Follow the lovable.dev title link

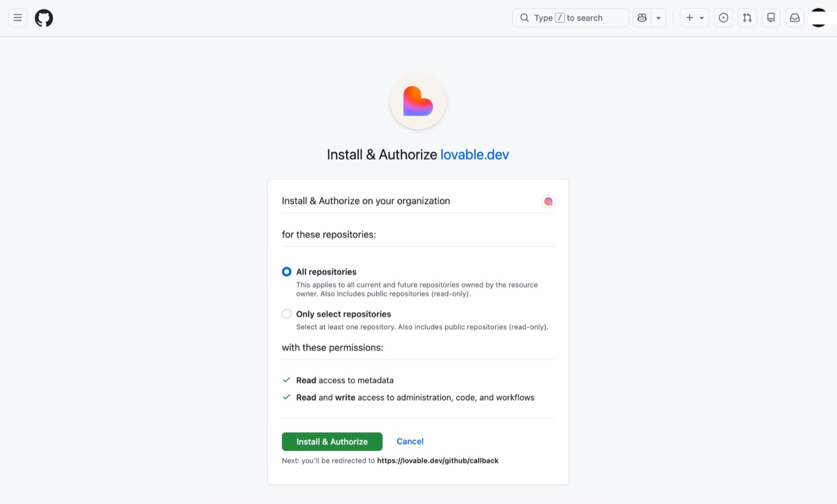(x=475, y=155)
